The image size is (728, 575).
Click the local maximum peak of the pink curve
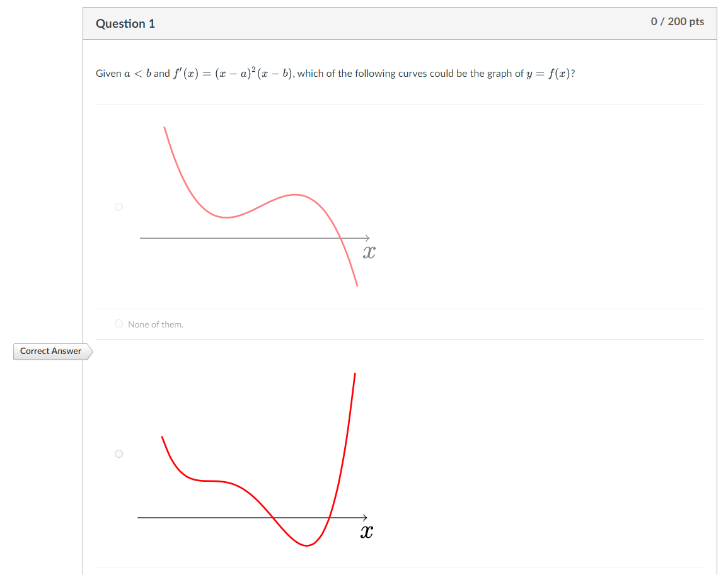point(295,195)
